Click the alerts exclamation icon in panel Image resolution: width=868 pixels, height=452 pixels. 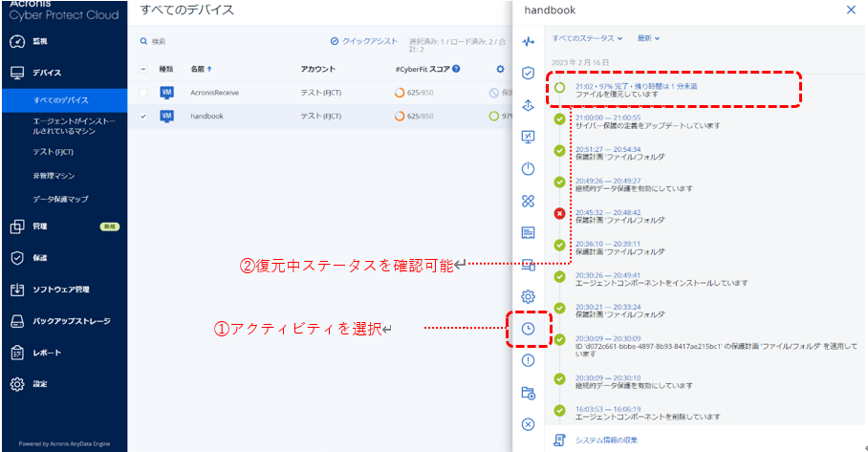click(528, 360)
